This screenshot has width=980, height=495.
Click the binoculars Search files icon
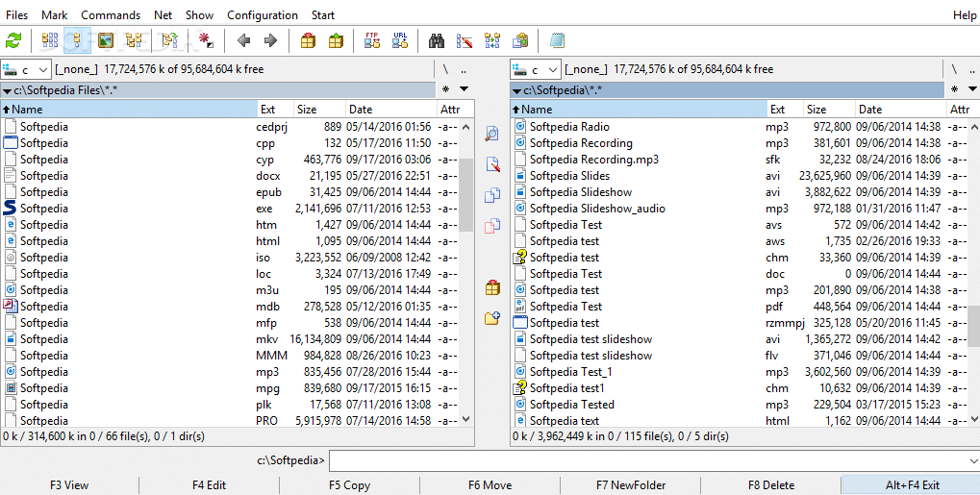coord(437,40)
